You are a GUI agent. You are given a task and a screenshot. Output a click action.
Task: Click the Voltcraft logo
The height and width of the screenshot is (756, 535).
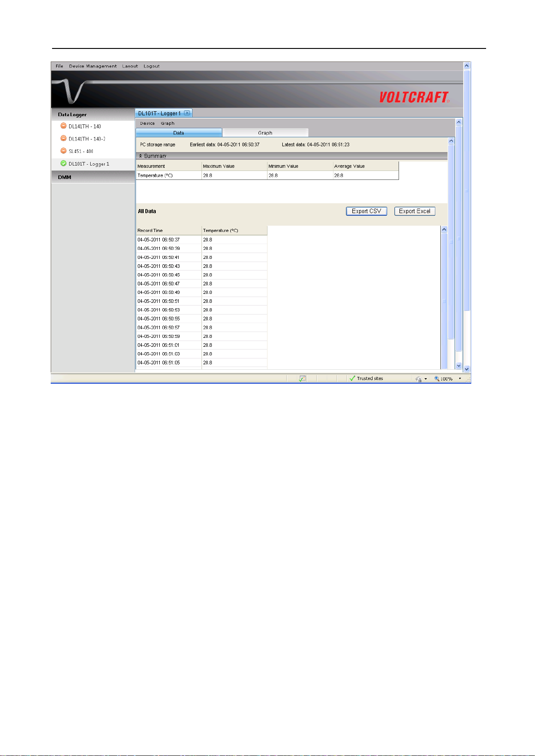click(x=414, y=97)
